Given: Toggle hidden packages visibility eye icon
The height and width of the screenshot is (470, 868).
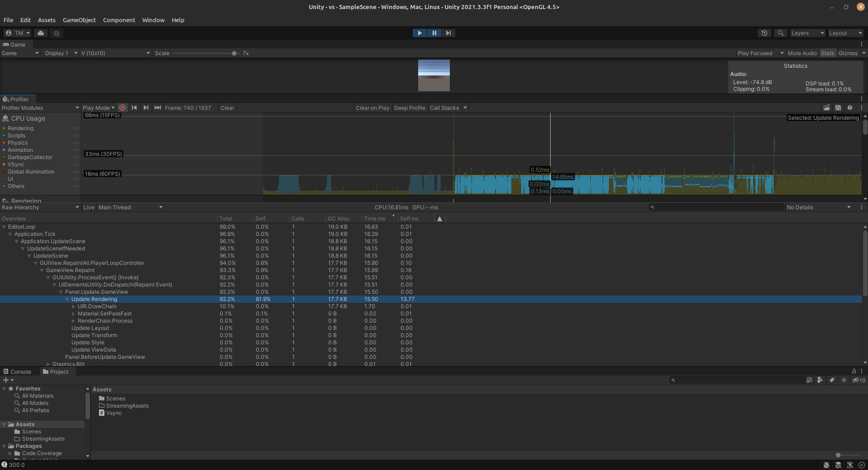Looking at the screenshot, I should click(x=859, y=381).
